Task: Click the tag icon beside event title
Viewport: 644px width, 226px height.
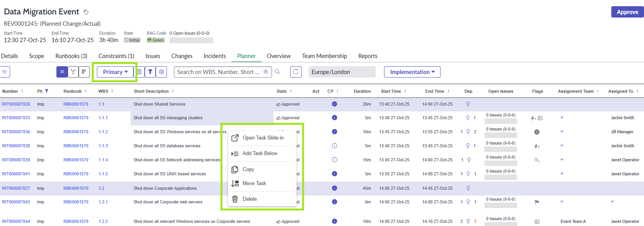Action: click(86, 12)
